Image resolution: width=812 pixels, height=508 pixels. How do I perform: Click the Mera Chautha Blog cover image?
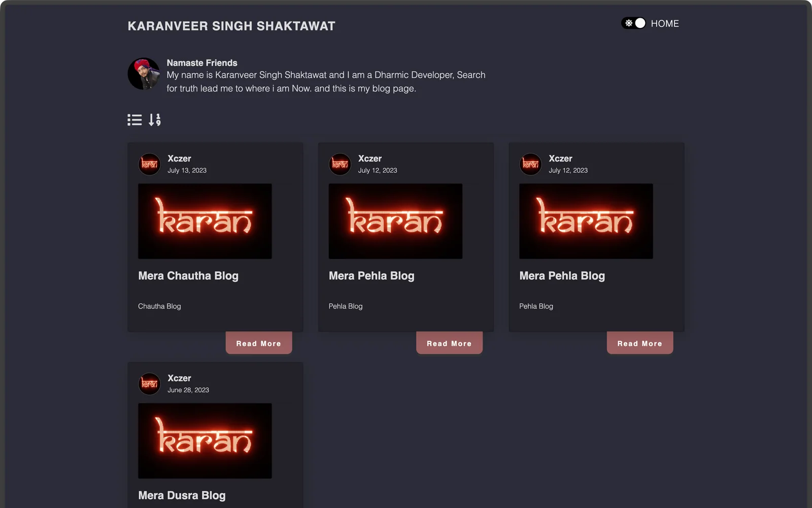coord(205,221)
